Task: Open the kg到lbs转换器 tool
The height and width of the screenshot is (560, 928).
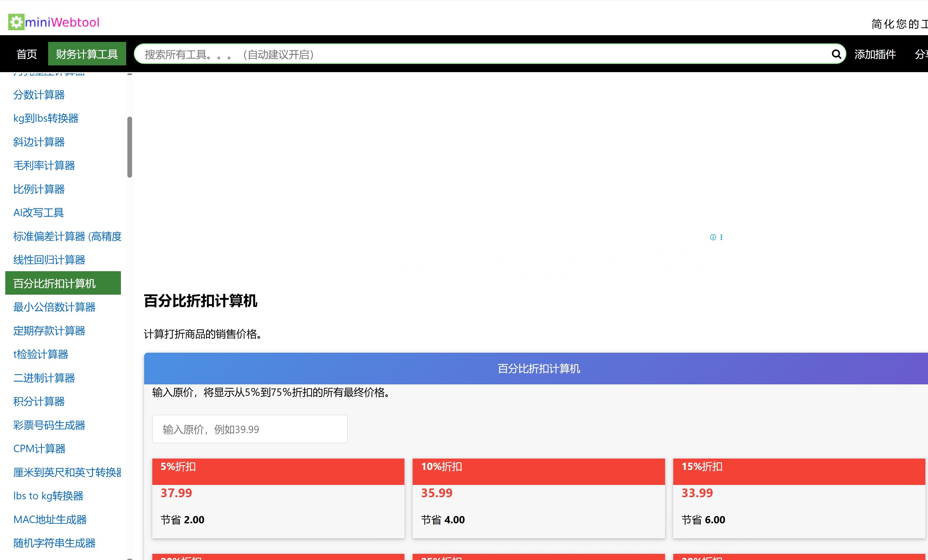Action: [45, 118]
